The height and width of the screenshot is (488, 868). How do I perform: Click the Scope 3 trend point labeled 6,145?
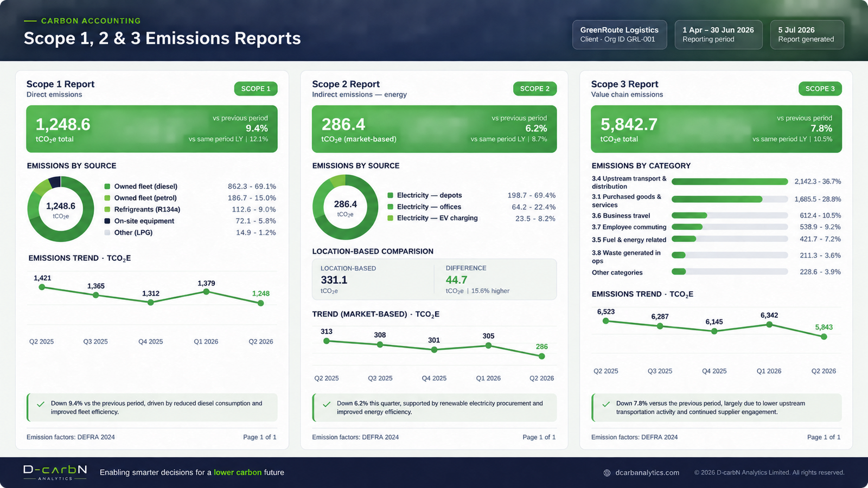pos(714,331)
